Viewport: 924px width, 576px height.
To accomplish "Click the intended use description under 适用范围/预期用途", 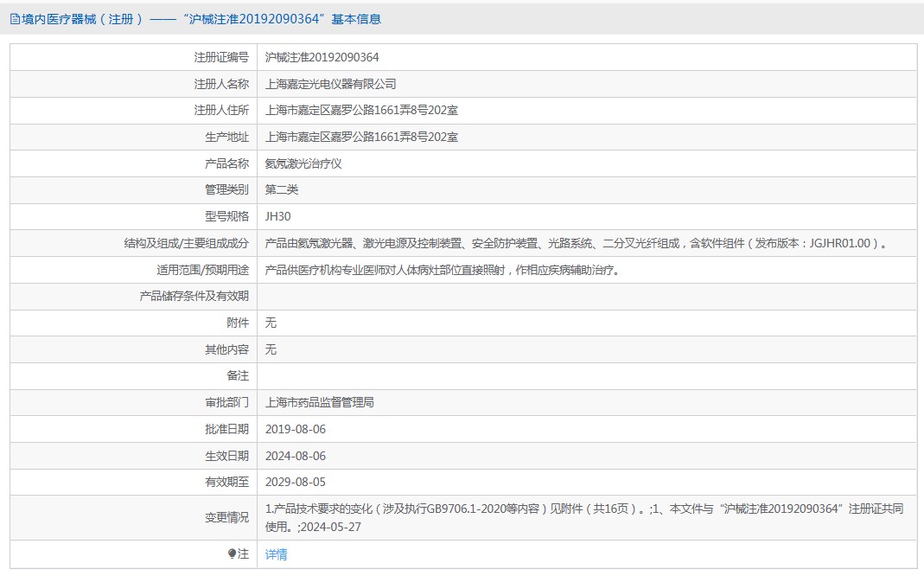I will [x=442, y=270].
